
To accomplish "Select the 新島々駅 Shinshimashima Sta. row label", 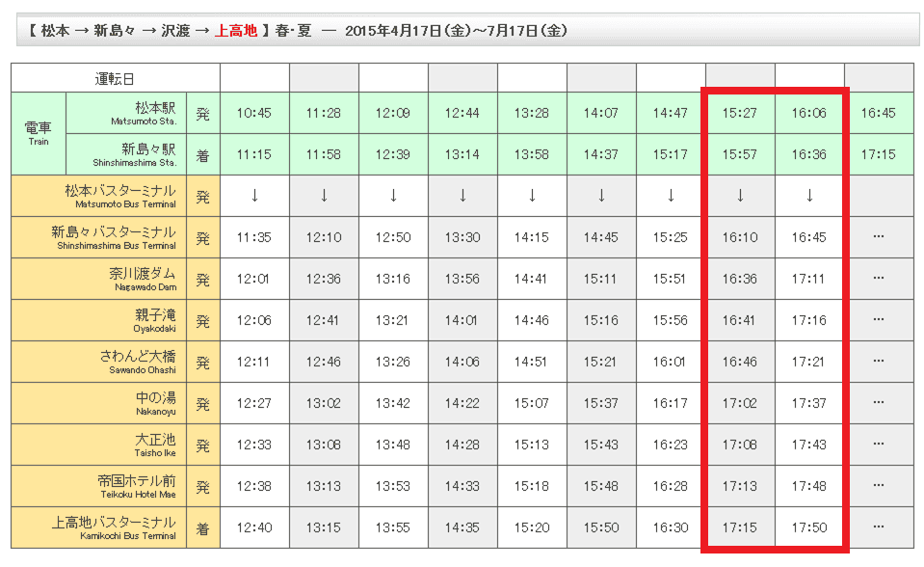I will [126, 154].
